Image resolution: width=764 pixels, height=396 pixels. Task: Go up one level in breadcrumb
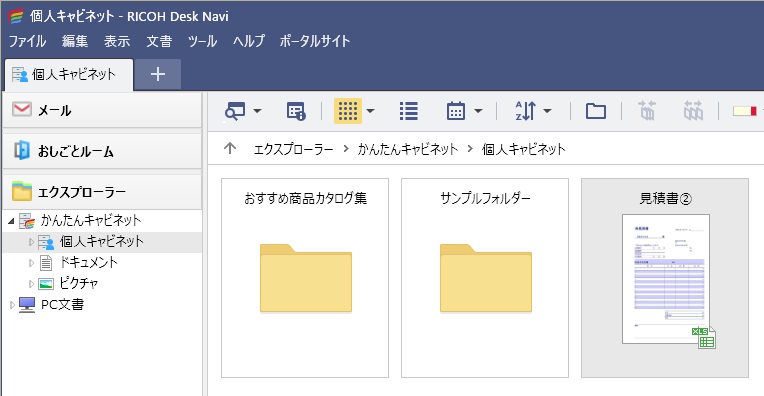click(230, 148)
